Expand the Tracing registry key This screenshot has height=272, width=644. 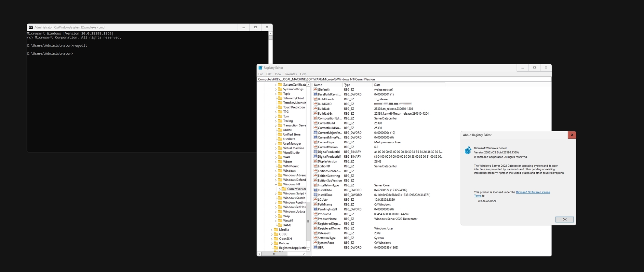click(276, 121)
